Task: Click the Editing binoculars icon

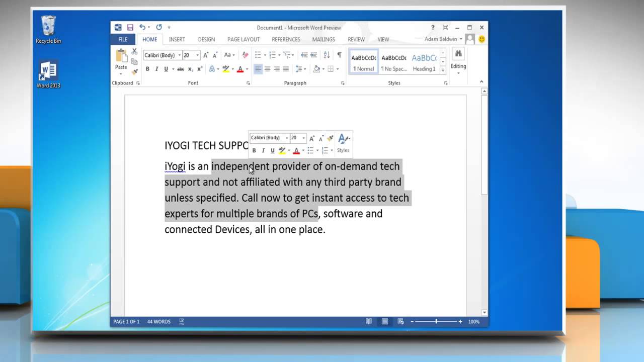Action: coord(458,54)
